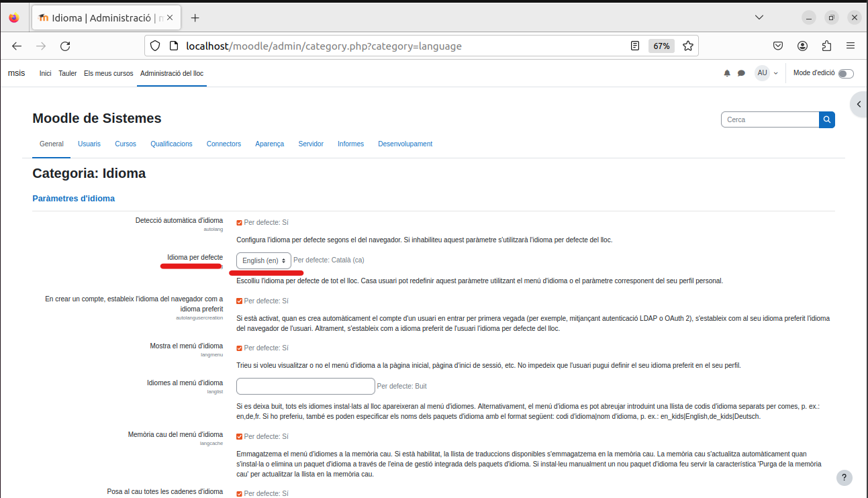Bookmark this page with star icon
The width and height of the screenshot is (868, 498).
click(688, 46)
